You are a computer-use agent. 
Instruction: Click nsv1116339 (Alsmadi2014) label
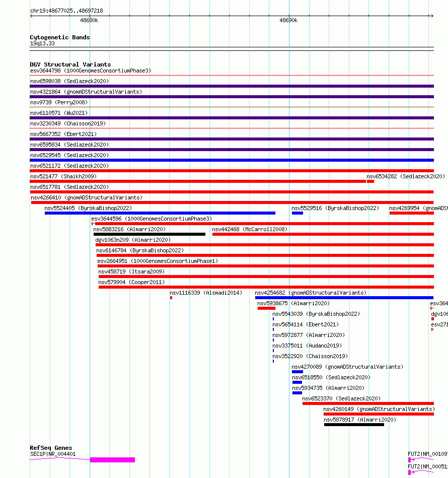point(206,293)
